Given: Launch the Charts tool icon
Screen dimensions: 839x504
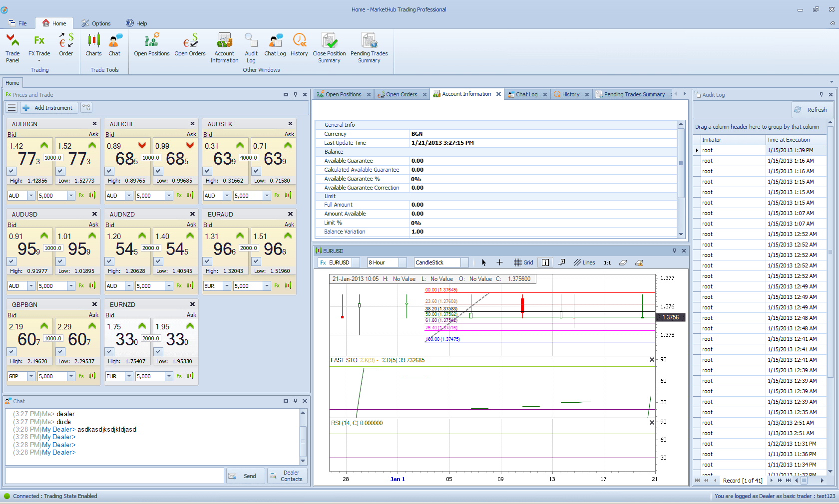Looking at the screenshot, I should tap(93, 45).
